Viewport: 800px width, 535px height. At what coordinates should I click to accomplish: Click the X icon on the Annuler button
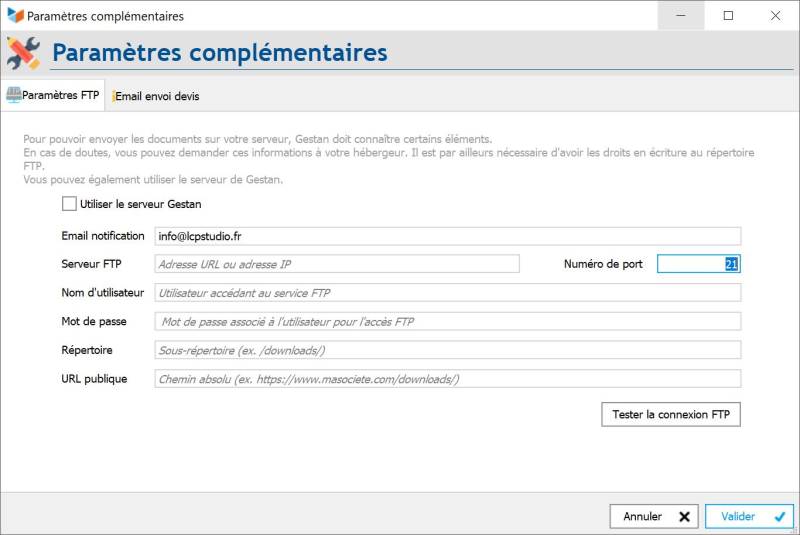pos(684,517)
